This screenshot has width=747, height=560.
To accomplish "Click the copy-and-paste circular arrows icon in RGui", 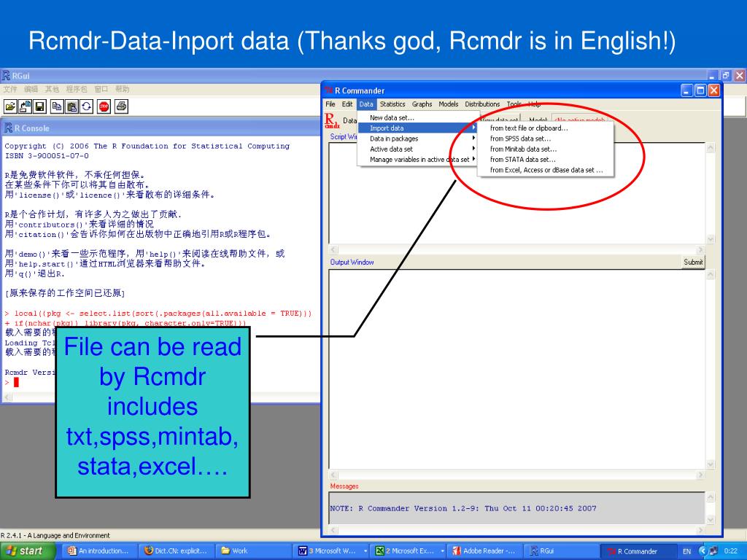I will pyautogui.click(x=86, y=106).
